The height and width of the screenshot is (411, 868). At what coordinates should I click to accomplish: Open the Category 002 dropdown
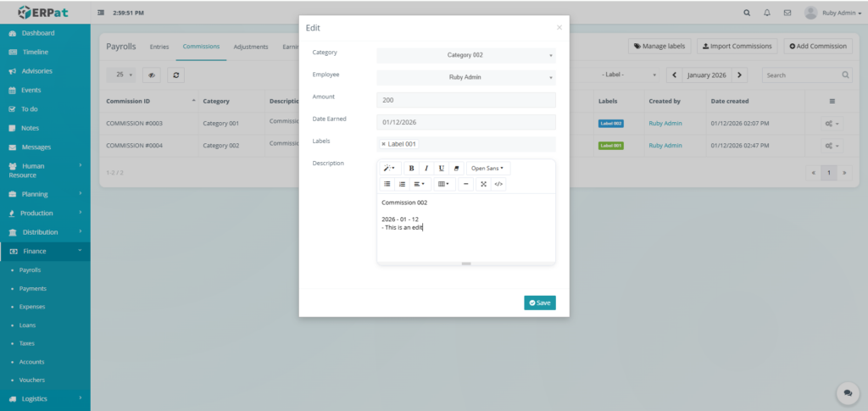pos(466,55)
